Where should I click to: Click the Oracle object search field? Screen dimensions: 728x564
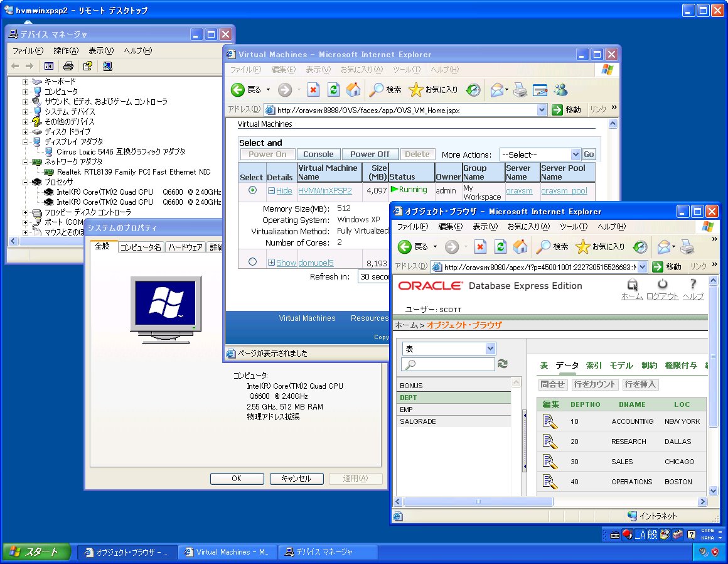click(x=449, y=364)
